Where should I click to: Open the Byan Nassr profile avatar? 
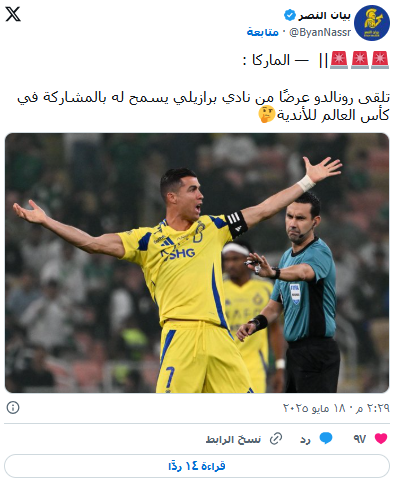coord(372,23)
